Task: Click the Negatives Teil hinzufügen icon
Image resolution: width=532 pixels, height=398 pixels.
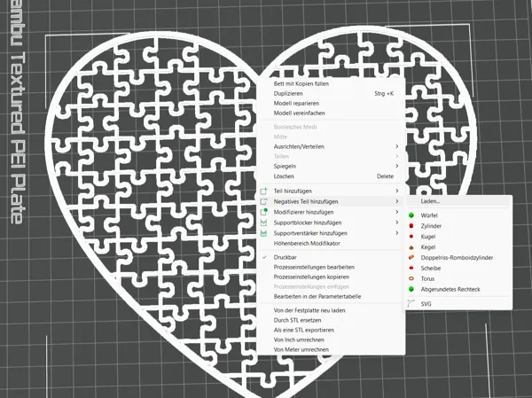Action: [x=263, y=201]
